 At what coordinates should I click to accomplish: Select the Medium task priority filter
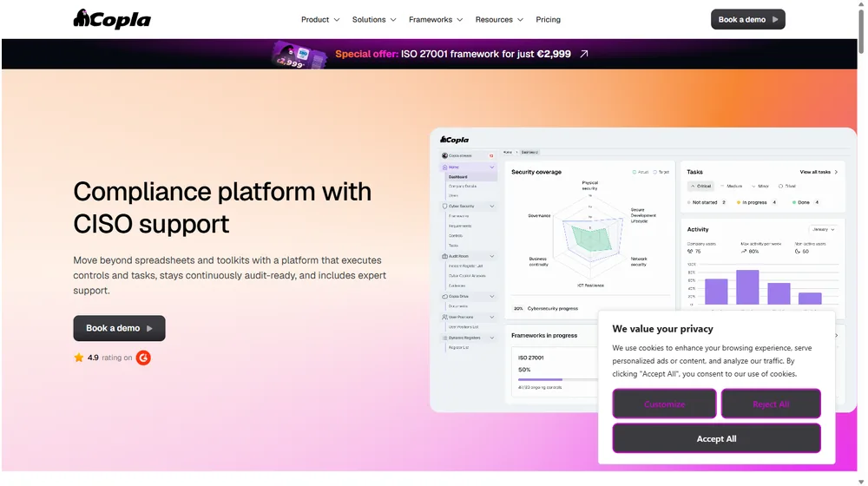pyautogui.click(x=731, y=186)
